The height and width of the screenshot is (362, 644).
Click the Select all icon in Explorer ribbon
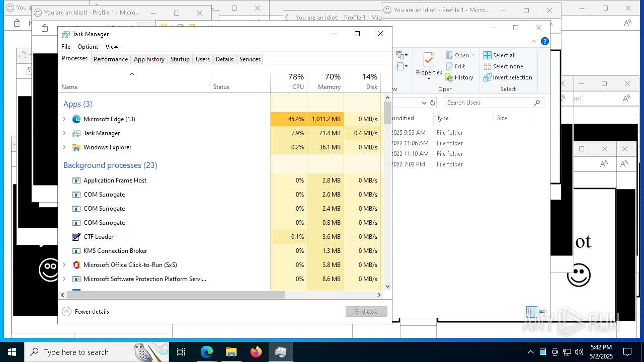488,55
